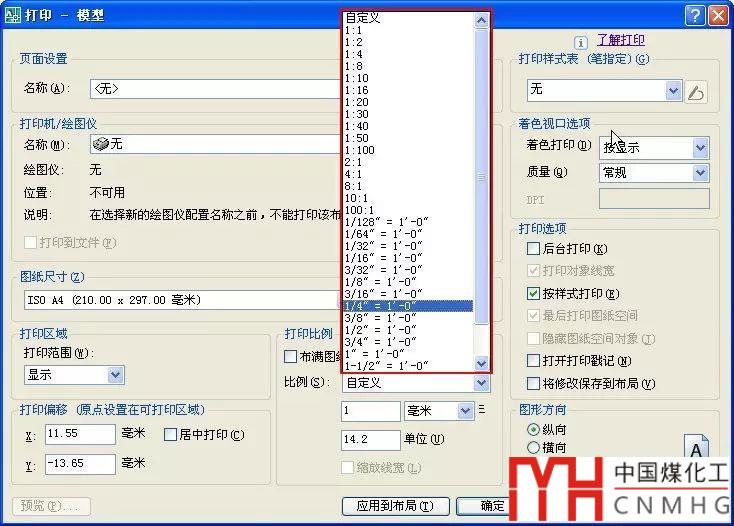Screen dimensions: 734x526
Task: Choose scale 1:1 in the list
Action: (408, 30)
